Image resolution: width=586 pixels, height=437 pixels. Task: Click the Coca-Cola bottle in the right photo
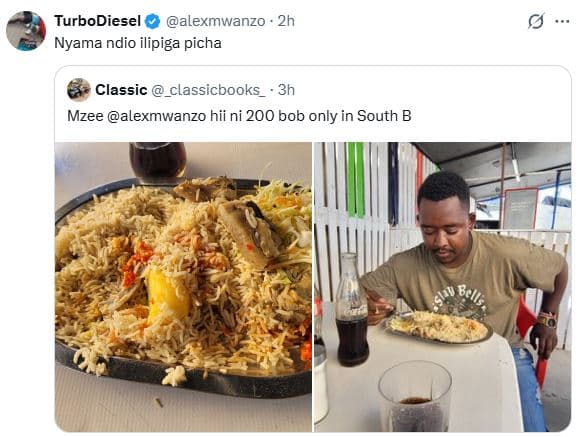coord(351,310)
